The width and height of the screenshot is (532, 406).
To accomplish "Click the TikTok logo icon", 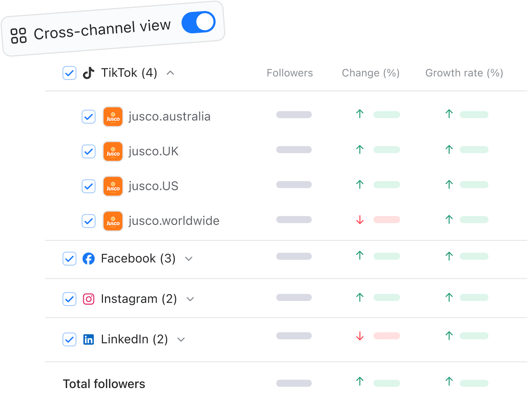I will [x=89, y=73].
